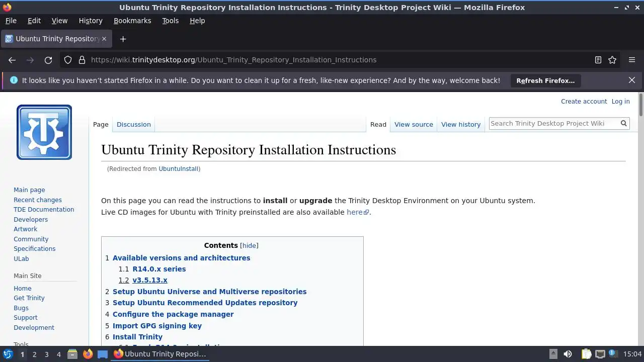The height and width of the screenshot is (362, 644).
Task: Switch to virtual desktop 2
Action: pyautogui.click(x=34, y=354)
